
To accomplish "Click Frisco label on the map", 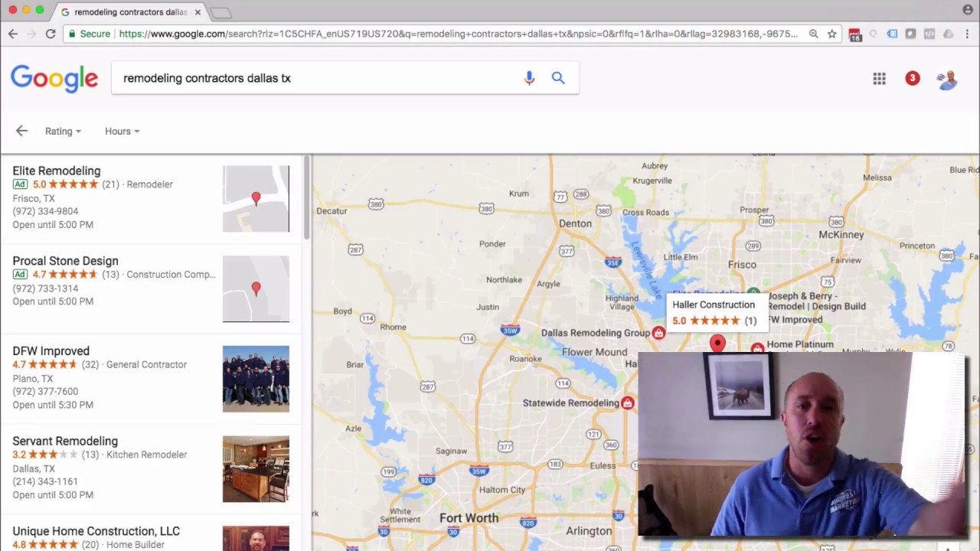I will pyautogui.click(x=742, y=265).
